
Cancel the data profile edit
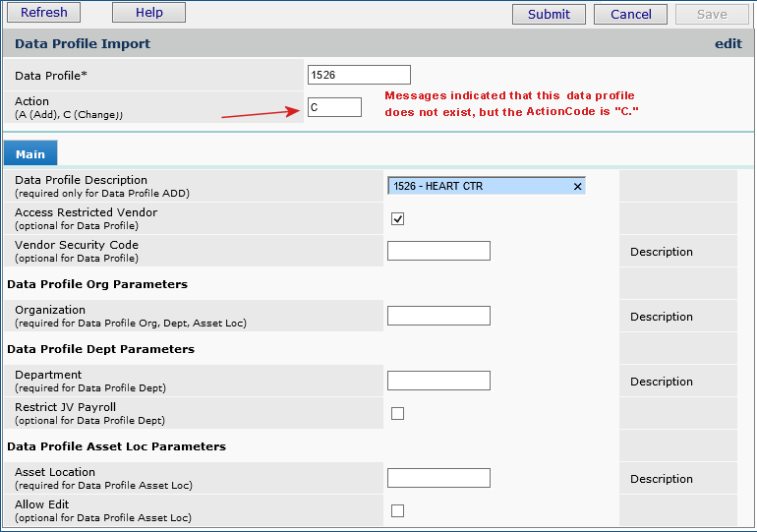[630, 14]
